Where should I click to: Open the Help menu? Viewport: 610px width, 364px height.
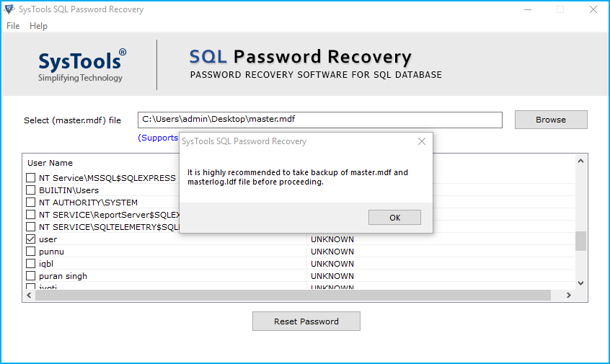pyautogui.click(x=38, y=26)
